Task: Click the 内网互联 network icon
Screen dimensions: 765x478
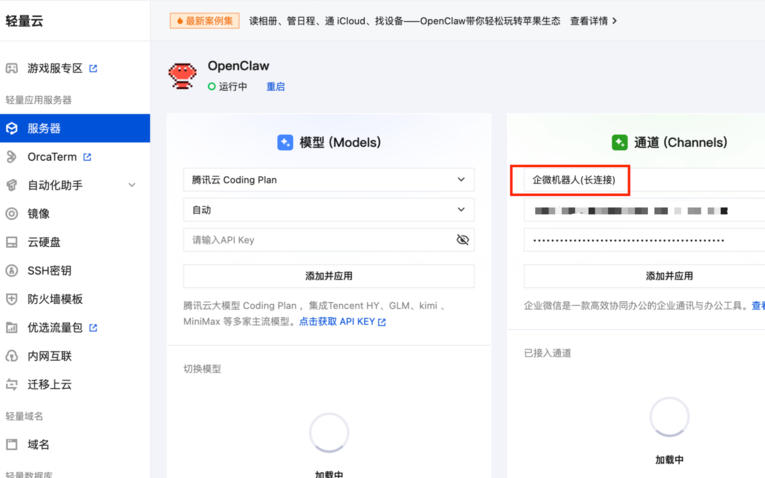Action: pyautogui.click(x=12, y=355)
